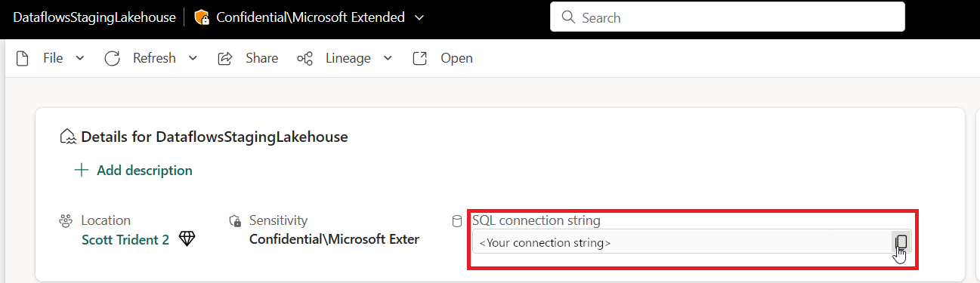Image resolution: width=980 pixels, height=283 pixels.
Task: Click the database icon beside SQL connection string
Action: tap(456, 221)
